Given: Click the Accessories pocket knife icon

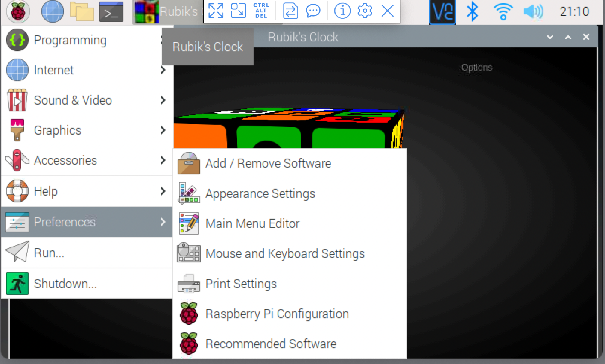Looking at the screenshot, I should pyautogui.click(x=17, y=160).
